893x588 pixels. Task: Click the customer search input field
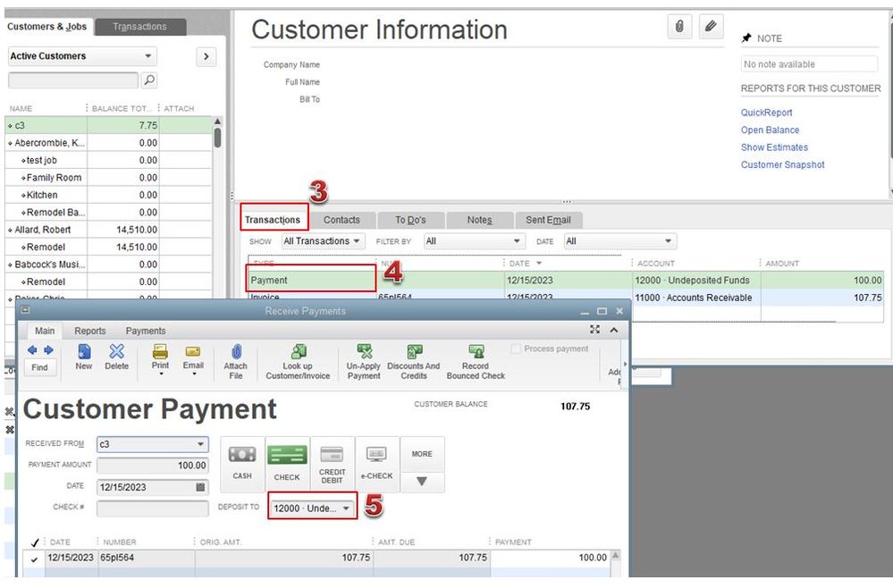point(73,80)
